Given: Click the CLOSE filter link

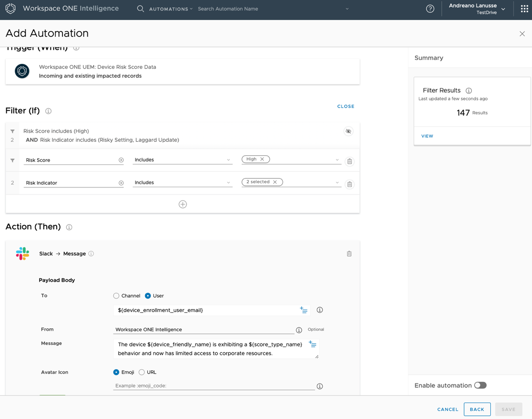Looking at the screenshot, I should 346,106.
